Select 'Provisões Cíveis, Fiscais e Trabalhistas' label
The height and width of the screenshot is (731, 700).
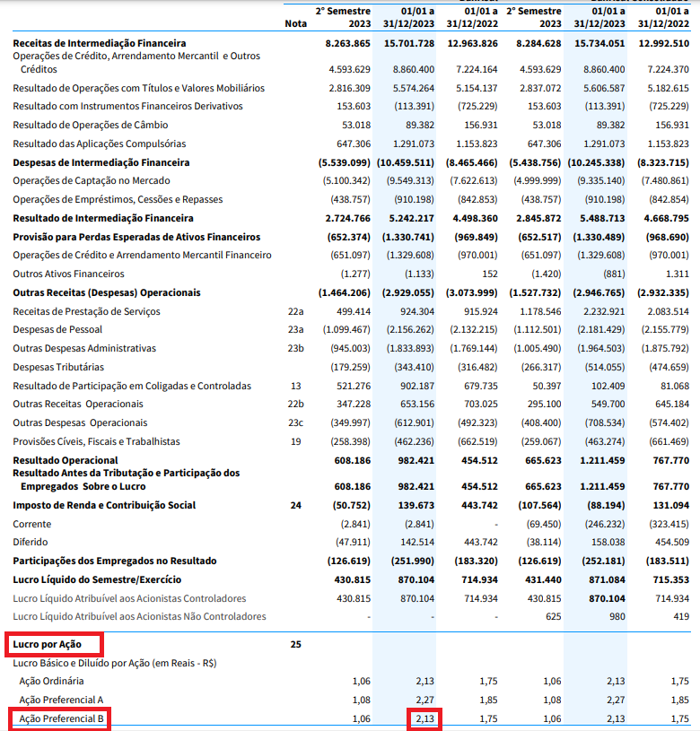coord(97,441)
